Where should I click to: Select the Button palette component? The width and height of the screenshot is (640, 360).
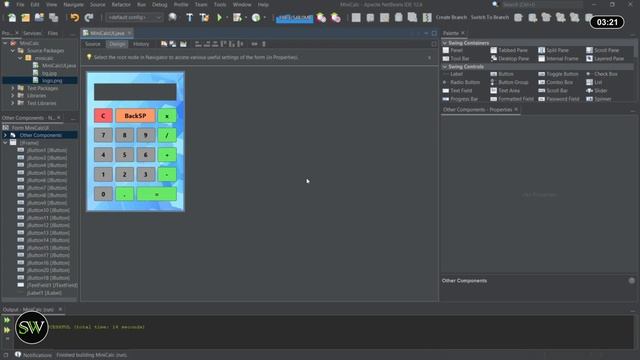(x=502, y=74)
